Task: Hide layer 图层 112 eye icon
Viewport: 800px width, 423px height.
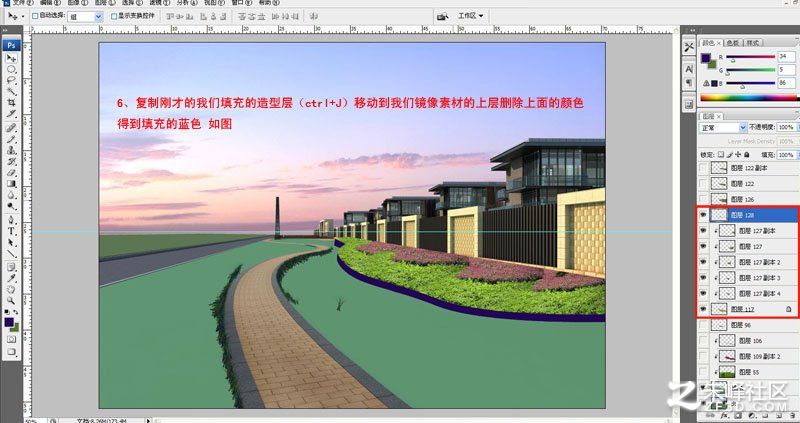Action: click(704, 309)
